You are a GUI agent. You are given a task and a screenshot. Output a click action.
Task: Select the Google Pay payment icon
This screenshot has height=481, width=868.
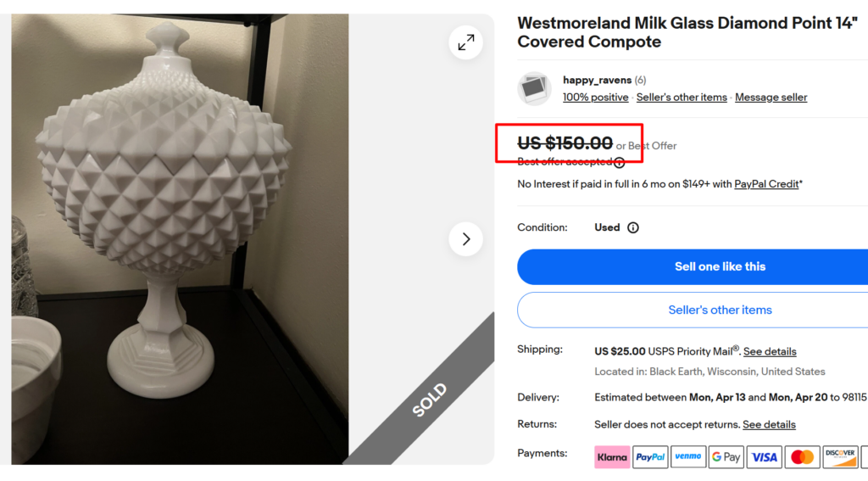click(726, 457)
